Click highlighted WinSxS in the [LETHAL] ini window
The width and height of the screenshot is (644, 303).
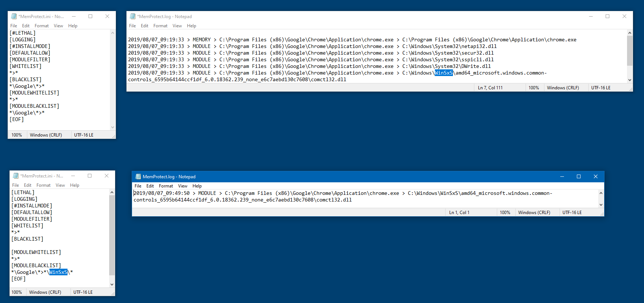tap(58, 272)
